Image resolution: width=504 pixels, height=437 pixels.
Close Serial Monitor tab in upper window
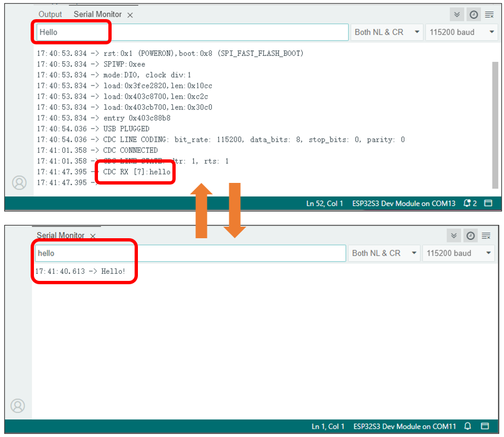(130, 15)
